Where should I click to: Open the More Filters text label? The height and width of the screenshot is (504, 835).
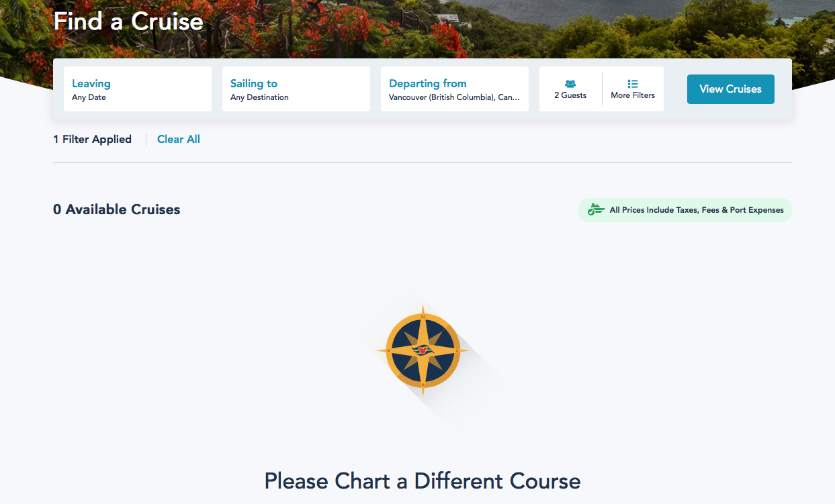(633, 96)
